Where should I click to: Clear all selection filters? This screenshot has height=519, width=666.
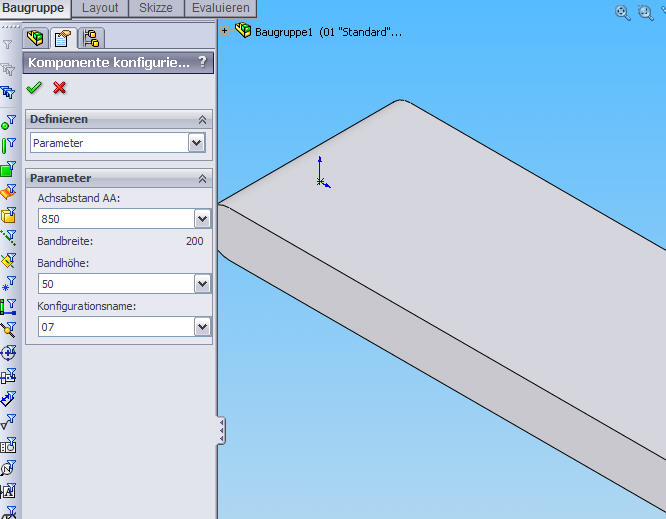tap(8, 69)
